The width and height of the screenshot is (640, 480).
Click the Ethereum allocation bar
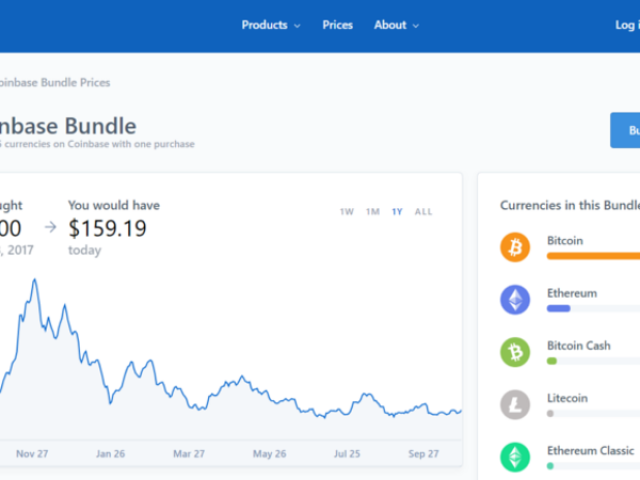(x=558, y=309)
